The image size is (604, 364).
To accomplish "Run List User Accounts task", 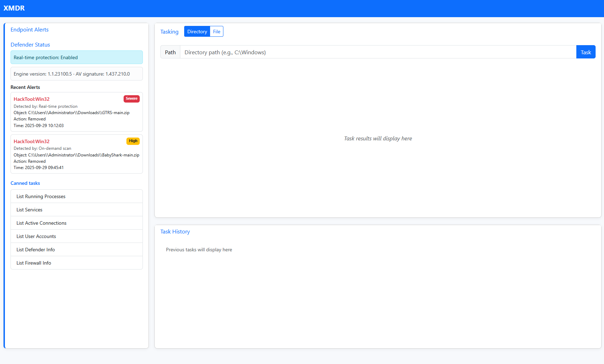I will click(x=76, y=236).
